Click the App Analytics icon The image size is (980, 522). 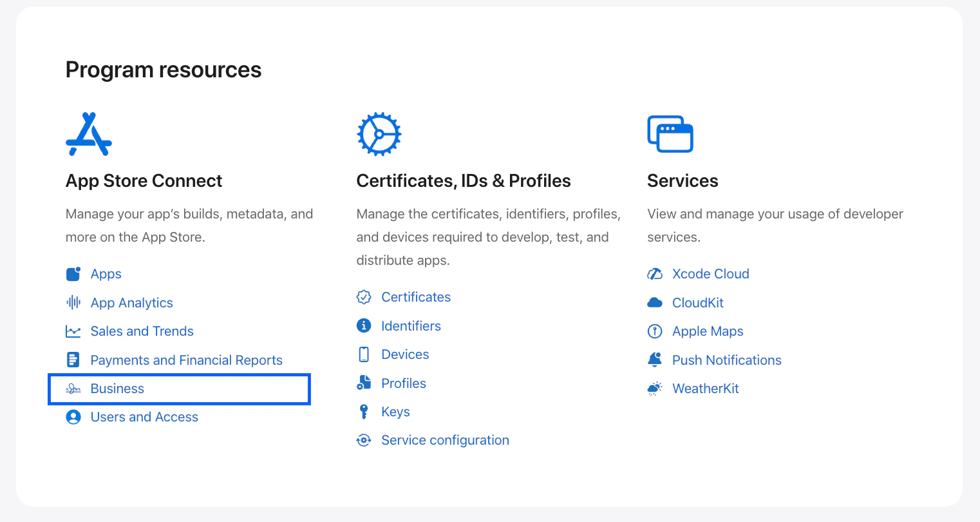pos(73,302)
